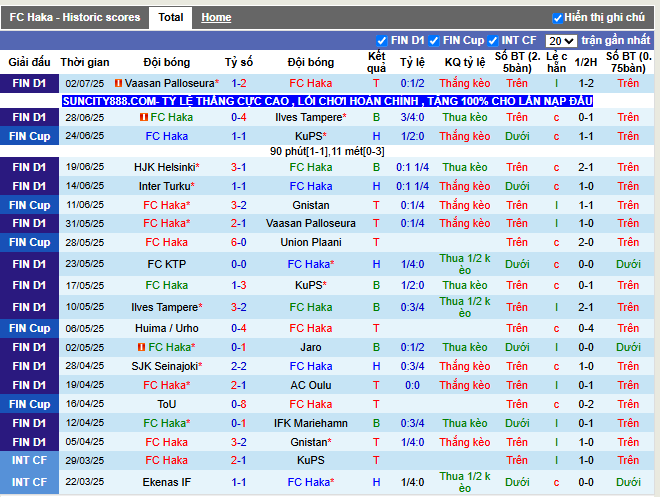Click the 2-2 score versus SJK Seinajoki

pyautogui.click(x=239, y=366)
